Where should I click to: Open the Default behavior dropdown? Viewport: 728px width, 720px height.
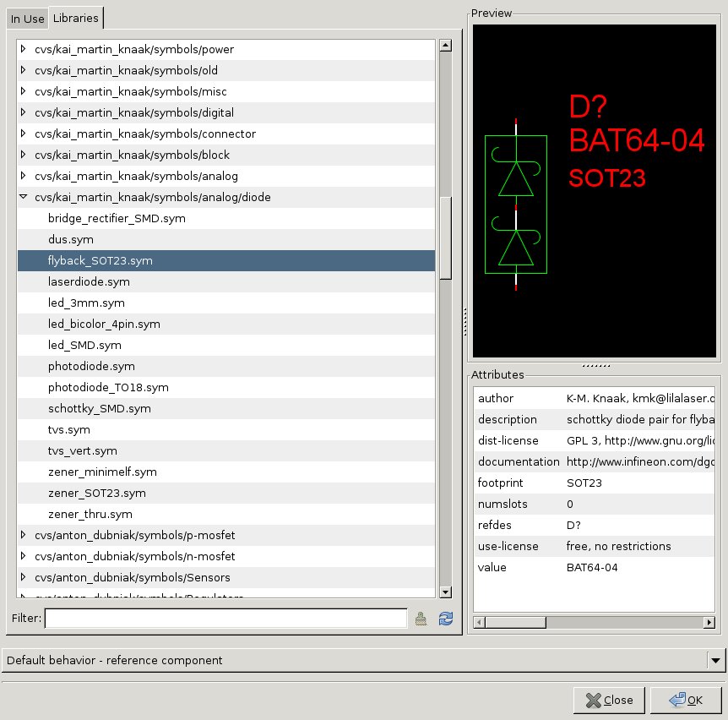(715, 660)
